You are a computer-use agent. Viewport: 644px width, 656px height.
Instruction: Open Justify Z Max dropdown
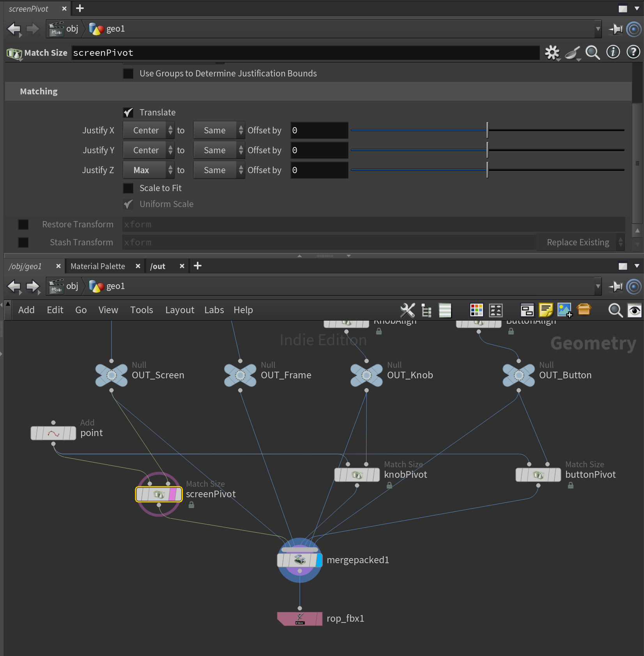pyautogui.click(x=148, y=170)
